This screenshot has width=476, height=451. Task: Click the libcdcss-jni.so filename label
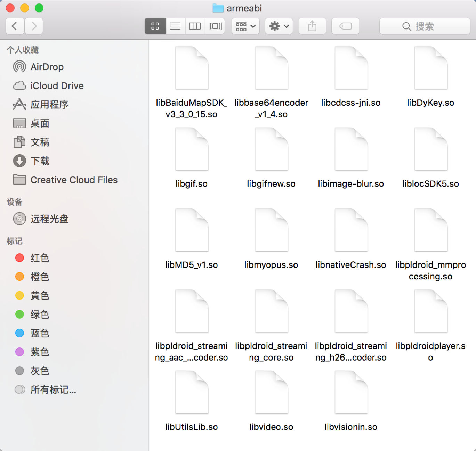(351, 103)
